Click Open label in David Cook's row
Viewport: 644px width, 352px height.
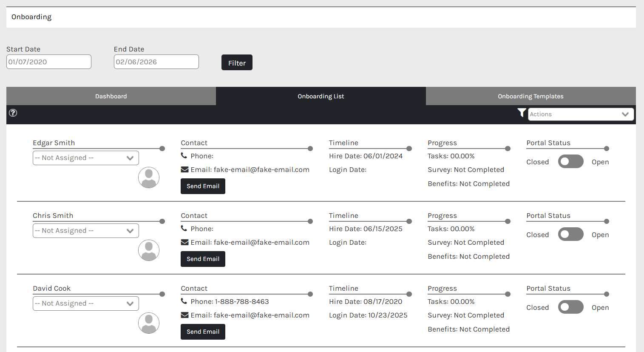(x=600, y=307)
